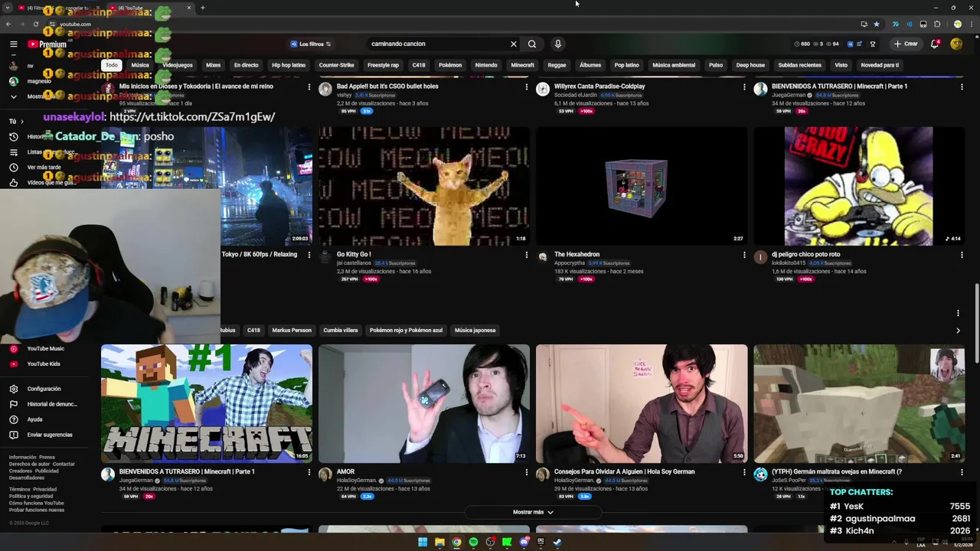The height and width of the screenshot is (551, 980).
Task: Reload the YouTube page
Action: 34,24
